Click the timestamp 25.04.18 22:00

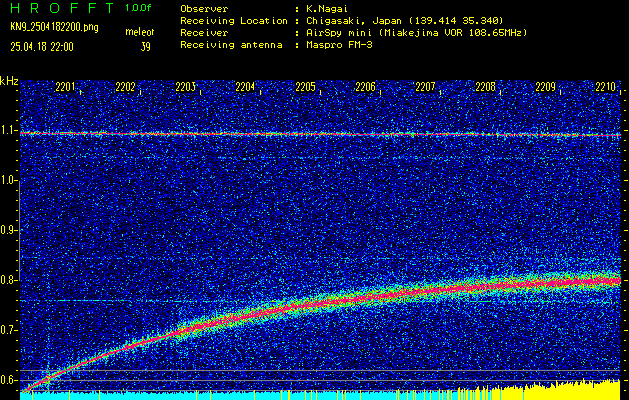coord(42,47)
